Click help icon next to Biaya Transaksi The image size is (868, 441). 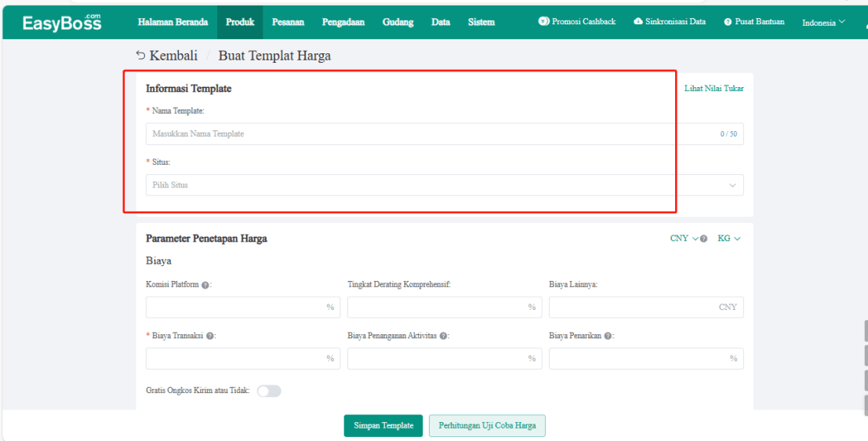(x=210, y=336)
